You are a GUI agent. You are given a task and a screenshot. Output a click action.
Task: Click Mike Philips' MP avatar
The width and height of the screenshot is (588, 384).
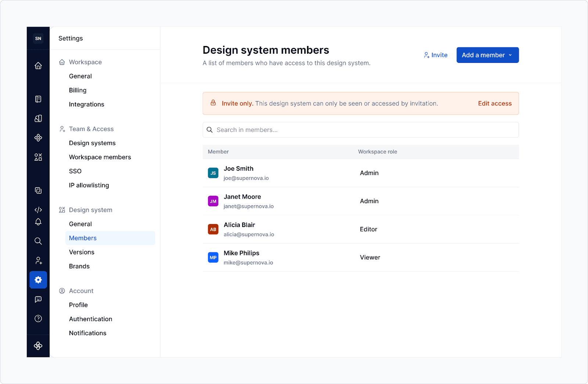pyautogui.click(x=213, y=257)
